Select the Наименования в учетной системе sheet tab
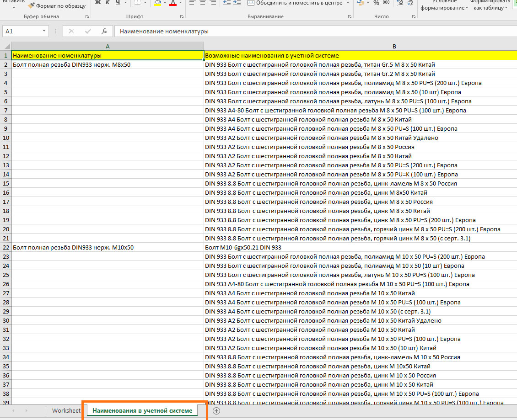The height and width of the screenshot is (420, 517). [142, 410]
